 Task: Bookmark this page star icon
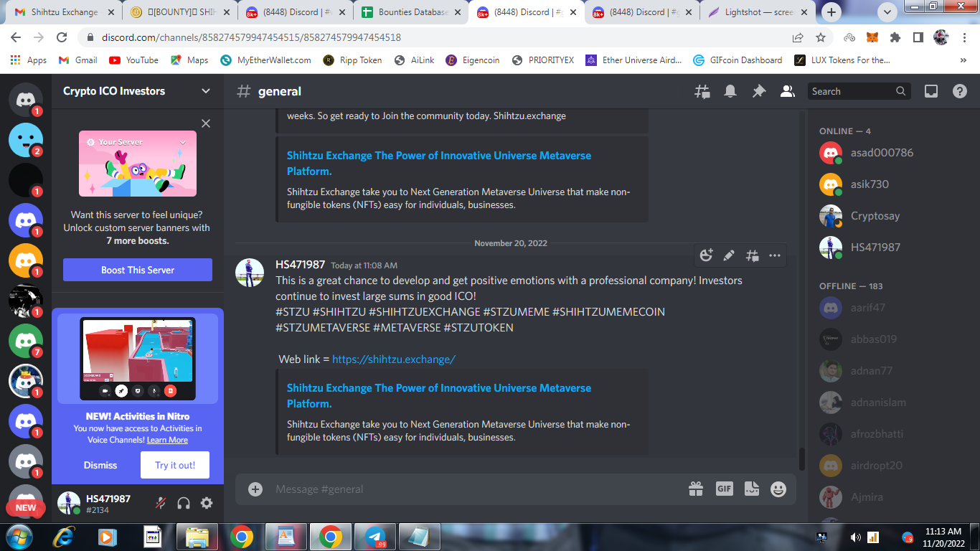(x=821, y=37)
